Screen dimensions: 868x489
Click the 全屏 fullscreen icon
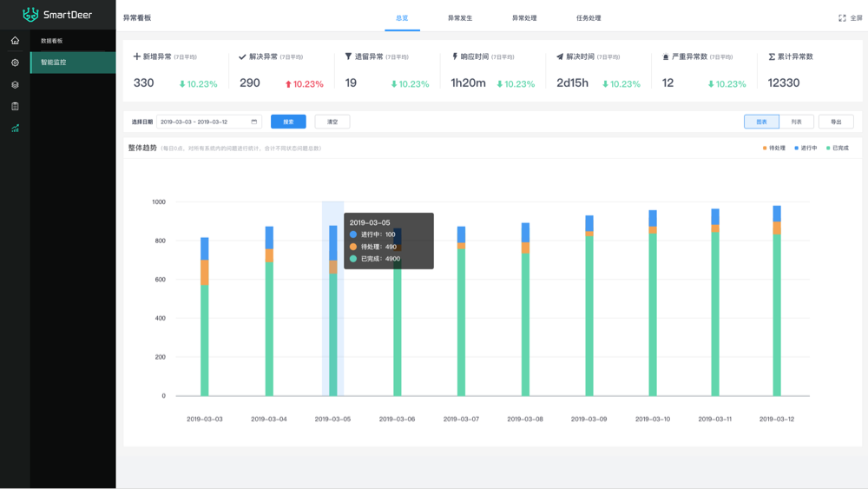[842, 17]
